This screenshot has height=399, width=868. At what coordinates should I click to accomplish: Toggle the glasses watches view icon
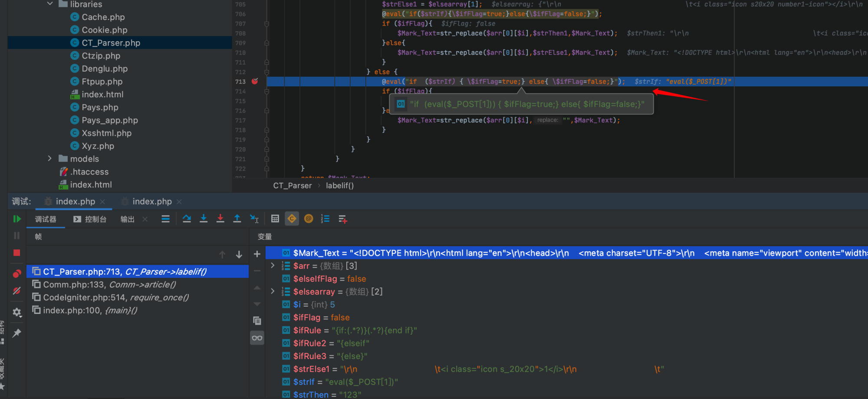pos(257,338)
